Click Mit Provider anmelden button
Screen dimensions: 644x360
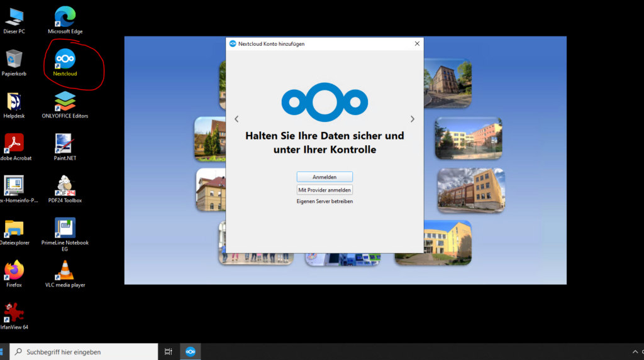click(x=325, y=190)
